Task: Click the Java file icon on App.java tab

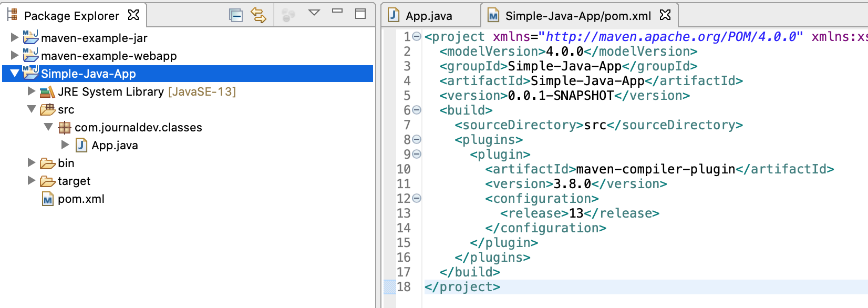Action: [394, 15]
